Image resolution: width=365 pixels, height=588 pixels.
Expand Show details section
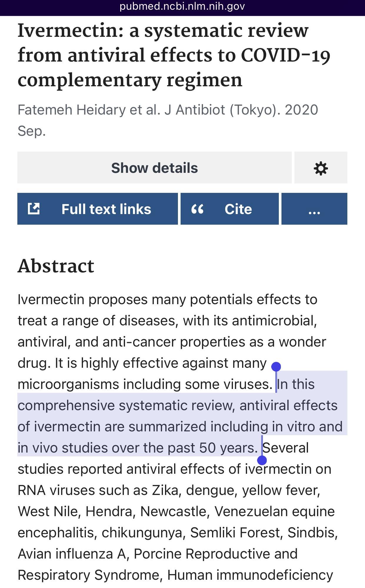(x=154, y=168)
